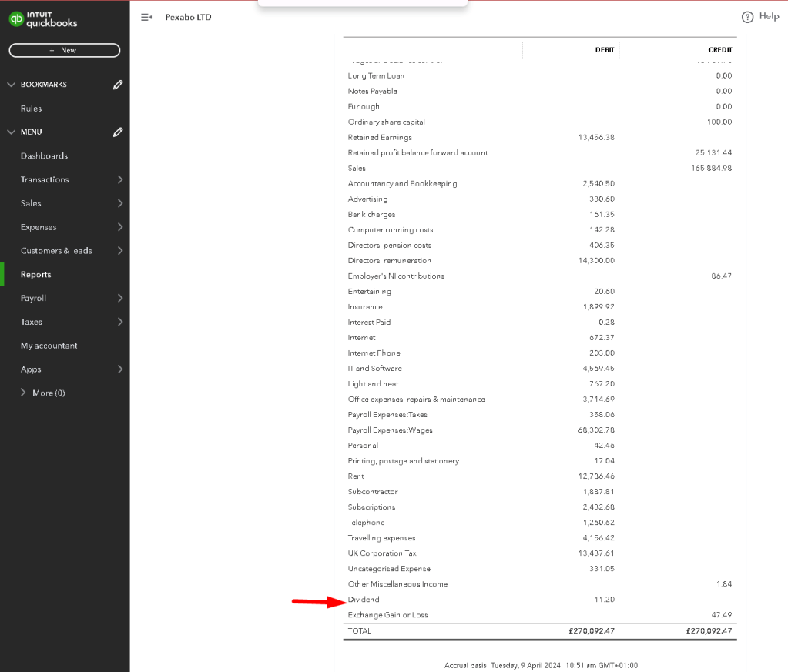Edit bookmarks using the pencil icon

pos(118,85)
